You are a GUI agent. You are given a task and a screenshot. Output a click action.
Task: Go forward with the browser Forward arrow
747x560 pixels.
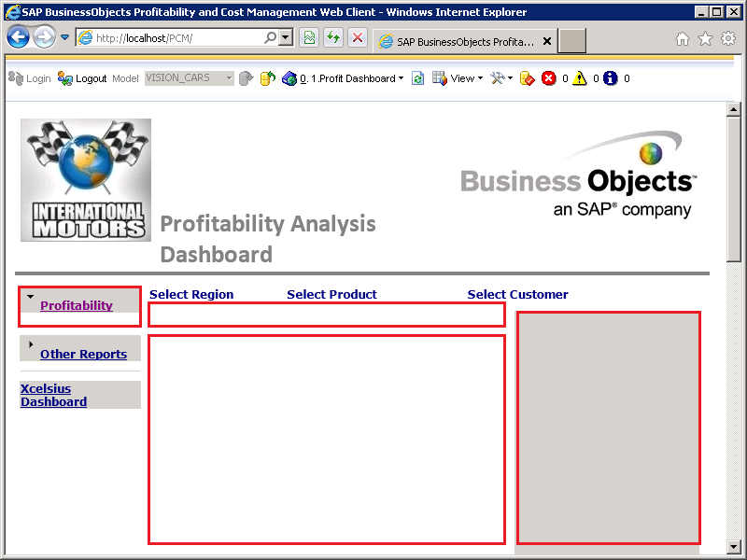[44, 37]
